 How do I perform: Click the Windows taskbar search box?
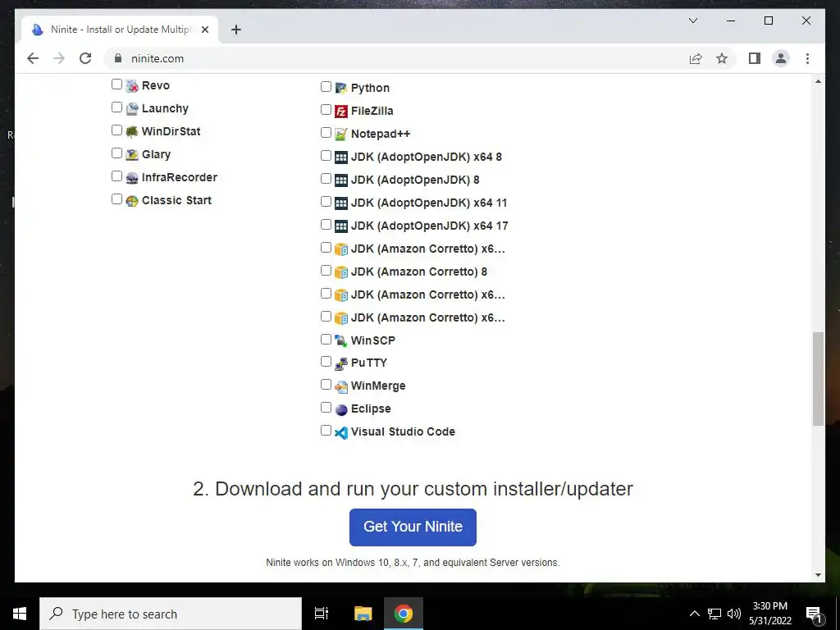click(x=171, y=614)
